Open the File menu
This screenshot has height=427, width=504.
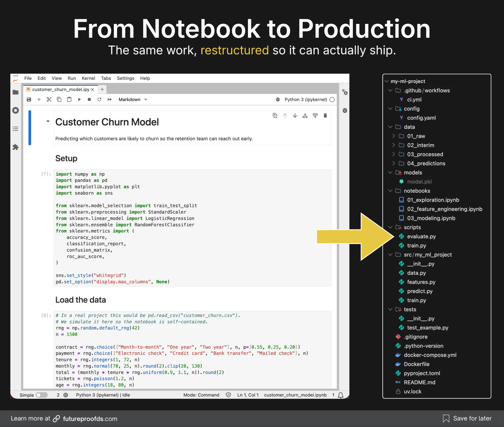[x=28, y=78]
